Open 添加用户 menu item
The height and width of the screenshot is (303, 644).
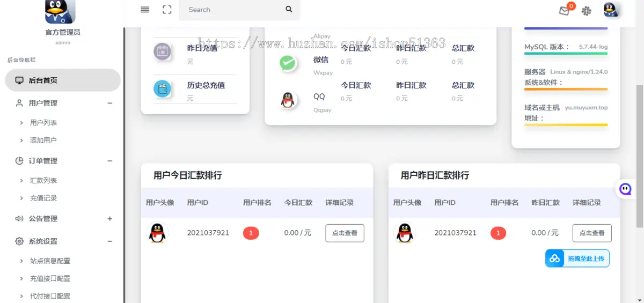(43, 141)
